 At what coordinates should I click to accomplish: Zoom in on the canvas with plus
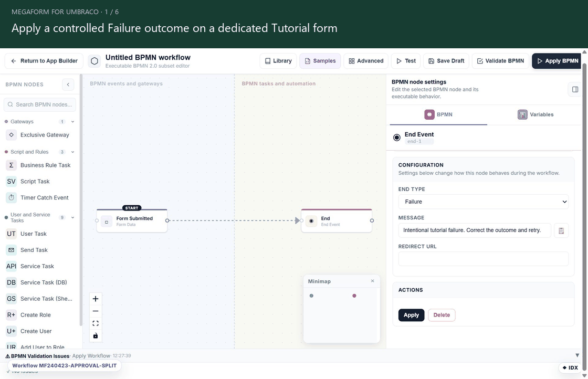pyautogui.click(x=96, y=299)
